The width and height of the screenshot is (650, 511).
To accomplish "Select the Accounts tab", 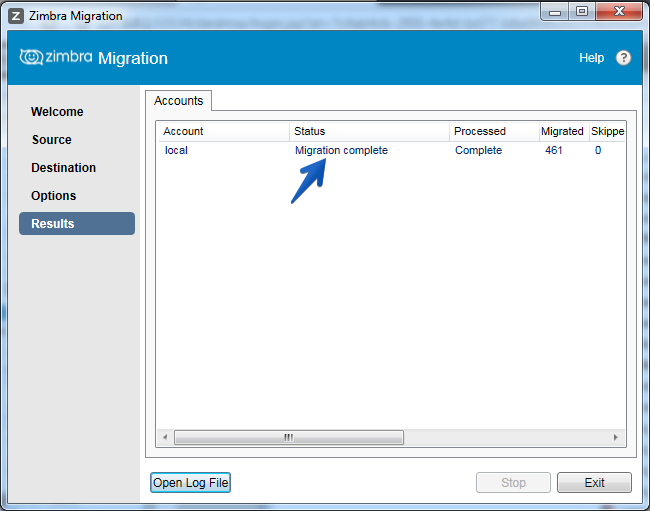I will (179, 101).
